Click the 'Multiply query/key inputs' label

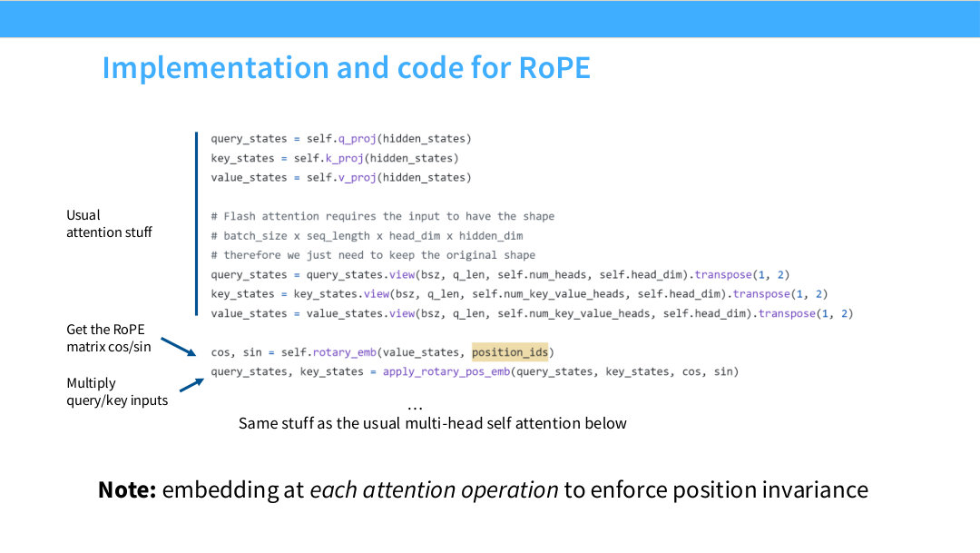[x=117, y=391]
